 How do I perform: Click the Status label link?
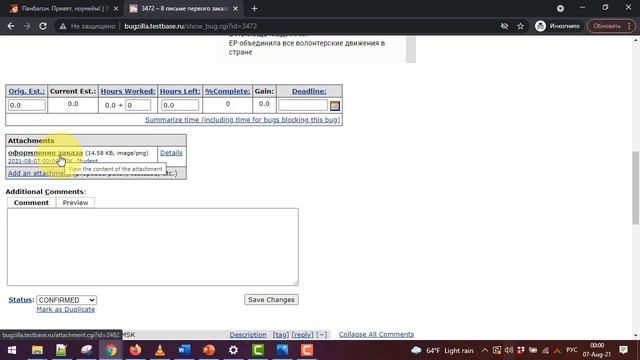pyautogui.click(x=20, y=300)
